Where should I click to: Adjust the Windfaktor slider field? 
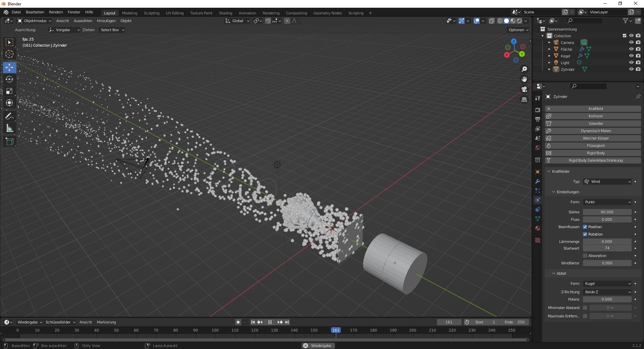pyautogui.click(x=607, y=263)
